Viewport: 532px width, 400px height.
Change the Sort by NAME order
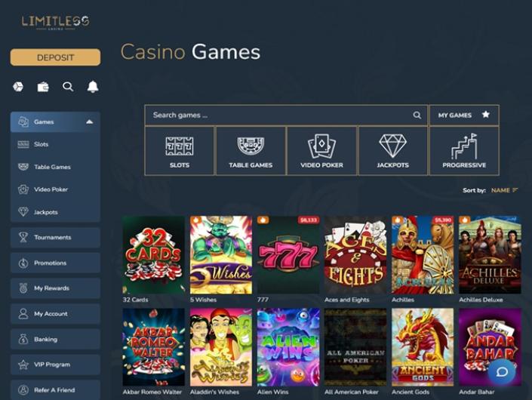point(505,190)
